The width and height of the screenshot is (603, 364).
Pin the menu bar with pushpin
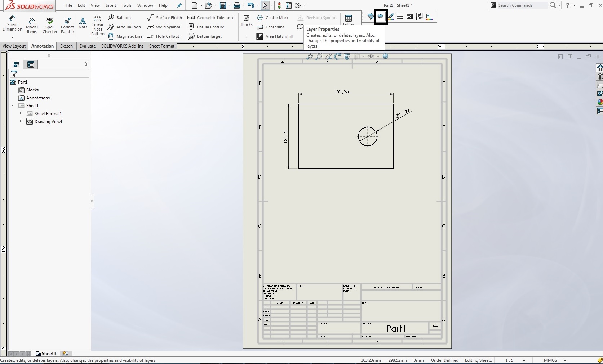tap(179, 5)
